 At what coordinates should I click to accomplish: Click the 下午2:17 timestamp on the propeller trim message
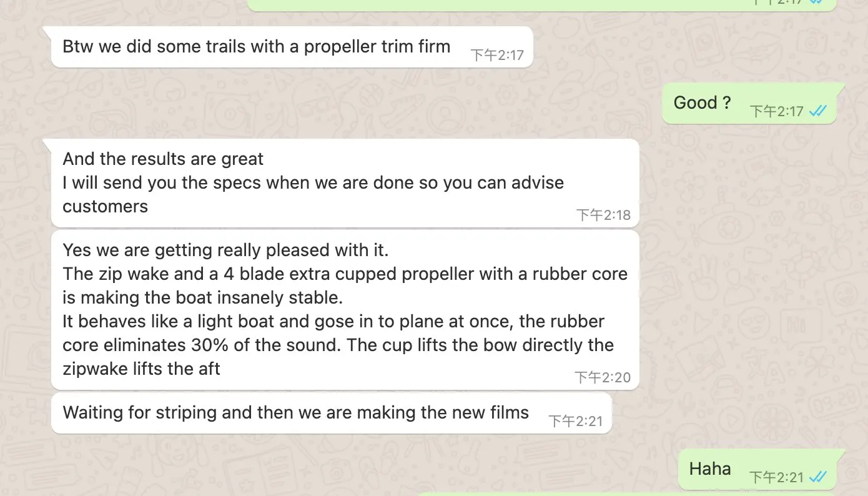pyautogui.click(x=497, y=55)
